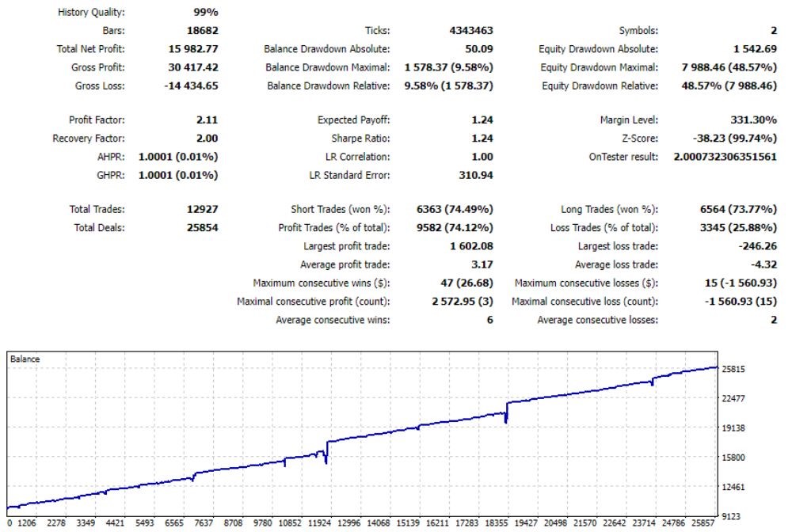Select the Balance Drawdown Absolute value 50.09
Viewport: 792px width, 532px height.
(x=477, y=49)
